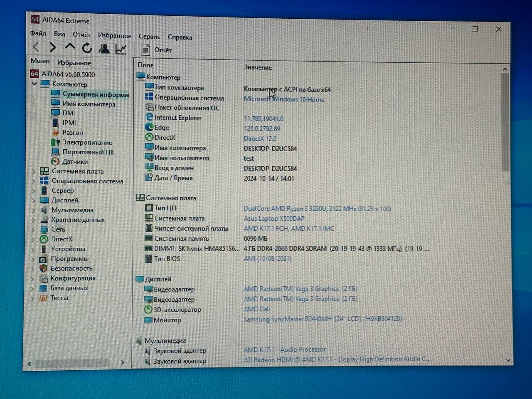Open the AMD K17.1 FCH chipset link
Image resolution: width=532 pixels, height=399 pixels.
coord(289,229)
